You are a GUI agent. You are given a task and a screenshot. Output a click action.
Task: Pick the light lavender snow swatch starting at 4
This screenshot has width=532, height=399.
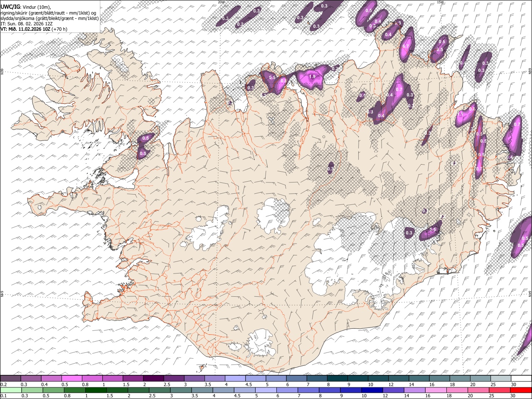click(x=234, y=378)
